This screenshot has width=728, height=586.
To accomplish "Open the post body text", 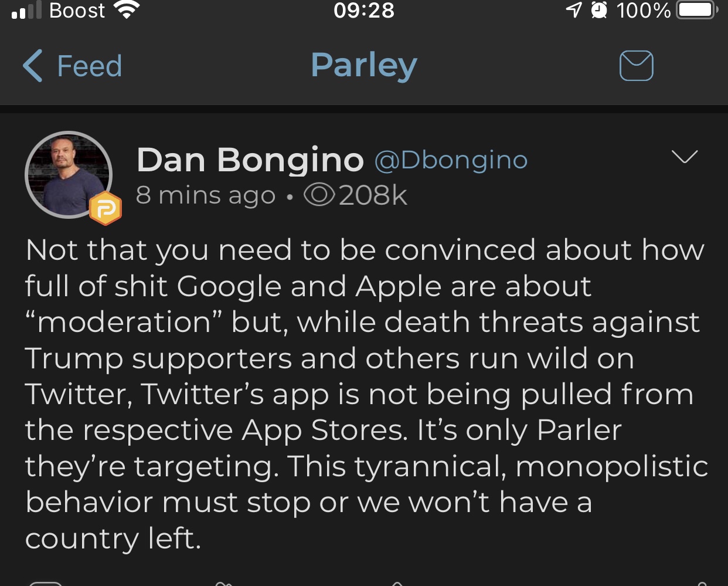I will [x=363, y=393].
